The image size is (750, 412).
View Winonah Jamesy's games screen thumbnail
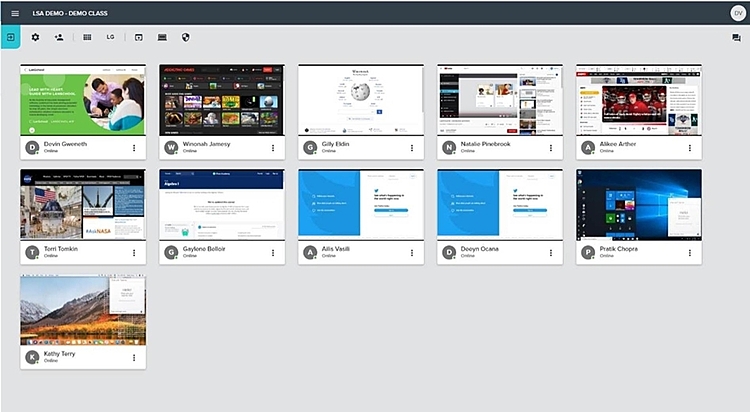coord(222,100)
